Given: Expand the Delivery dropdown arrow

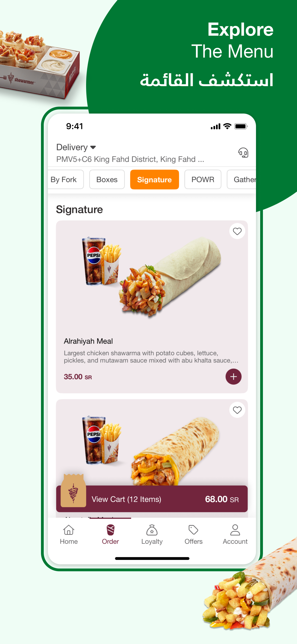Looking at the screenshot, I should 93,147.
